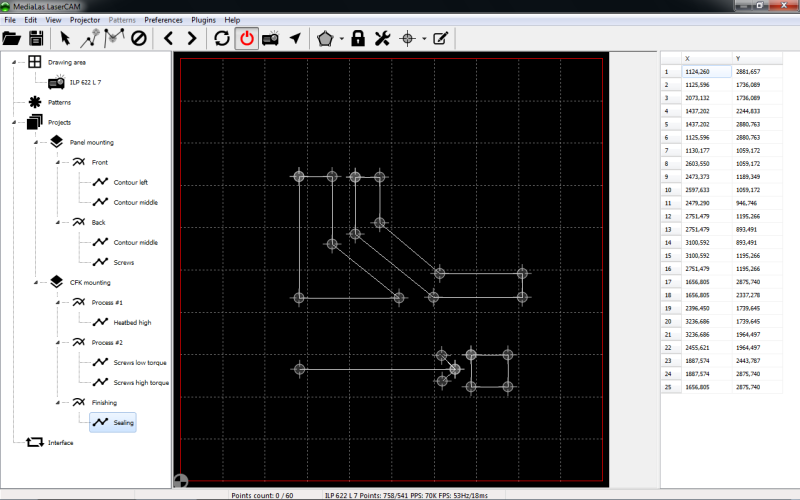The width and height of the screenshot is (800, 500).
Task: Click the open folder icon
Action: coord(12,39)
